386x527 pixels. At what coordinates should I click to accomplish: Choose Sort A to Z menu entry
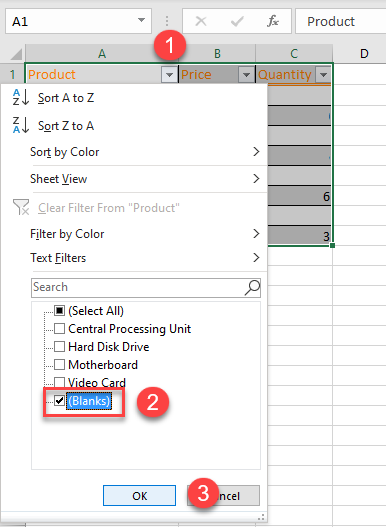(x=134, y=97)
